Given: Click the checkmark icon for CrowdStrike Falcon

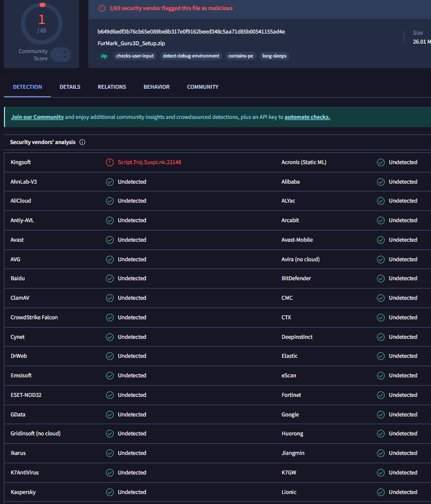Looking at the screenshot, I should click(110, 318).
